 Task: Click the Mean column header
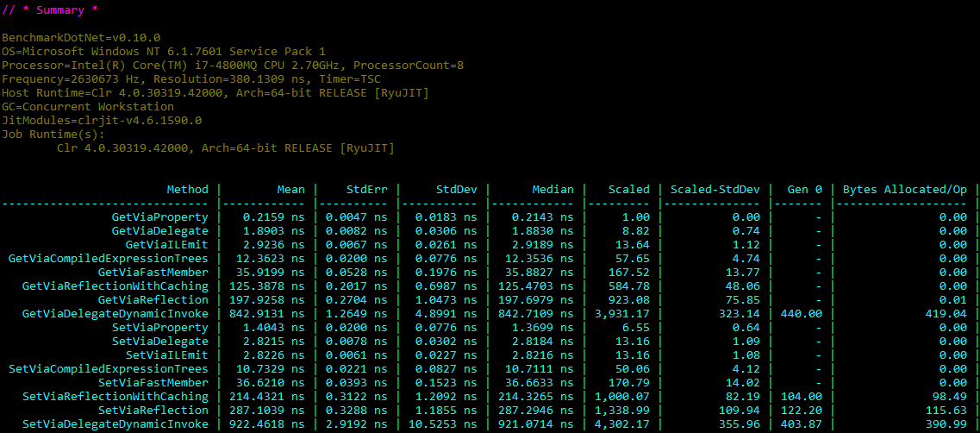[291, 189]
